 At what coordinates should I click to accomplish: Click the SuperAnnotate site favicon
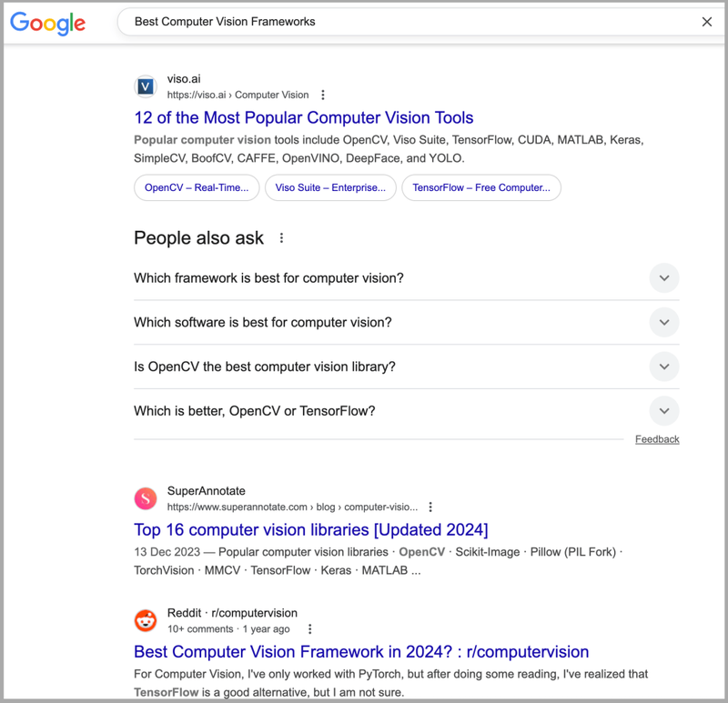[146, 498]
